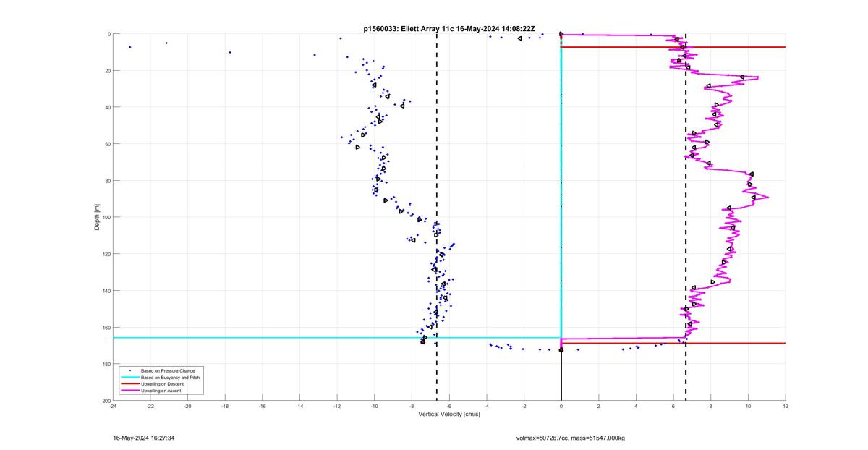Click x-axis tick label '10'
The width and height of the screenshot is (868, 450).
tap(748, 406)
